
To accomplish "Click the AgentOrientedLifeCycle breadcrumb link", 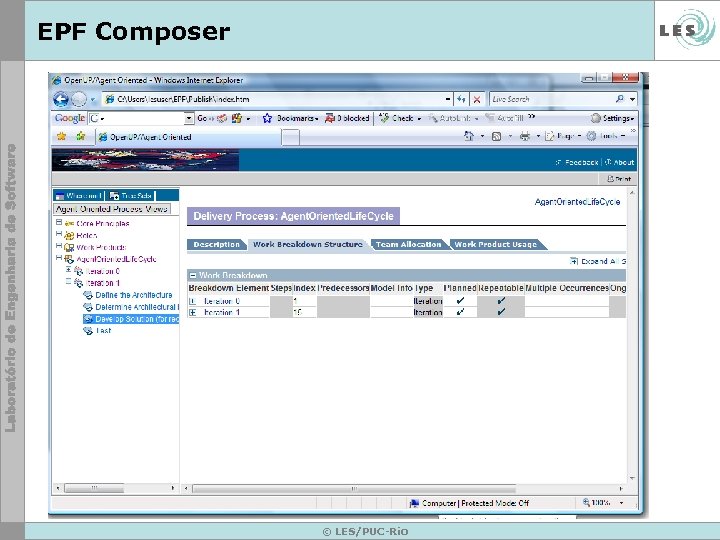I will point(577,202).
